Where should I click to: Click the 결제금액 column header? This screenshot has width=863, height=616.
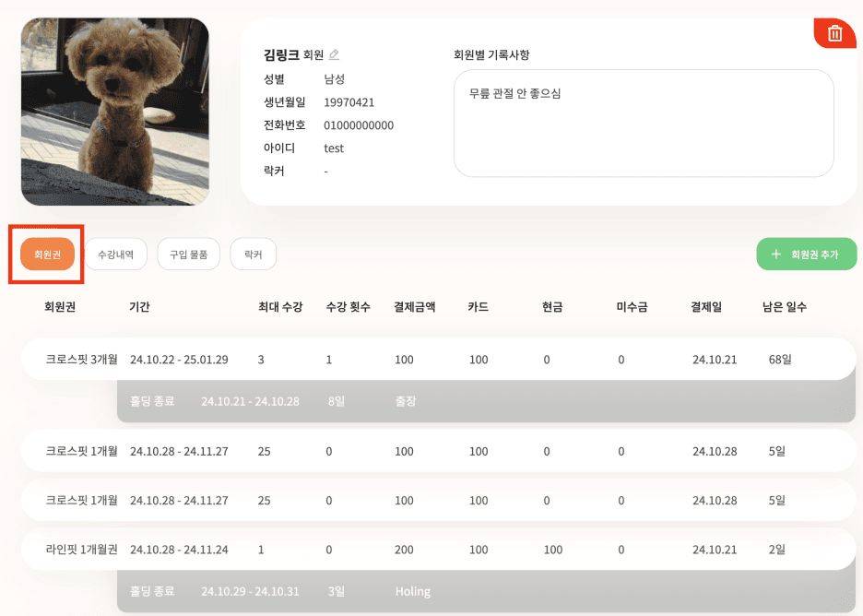pyautogui.click(x=414, y=307)
